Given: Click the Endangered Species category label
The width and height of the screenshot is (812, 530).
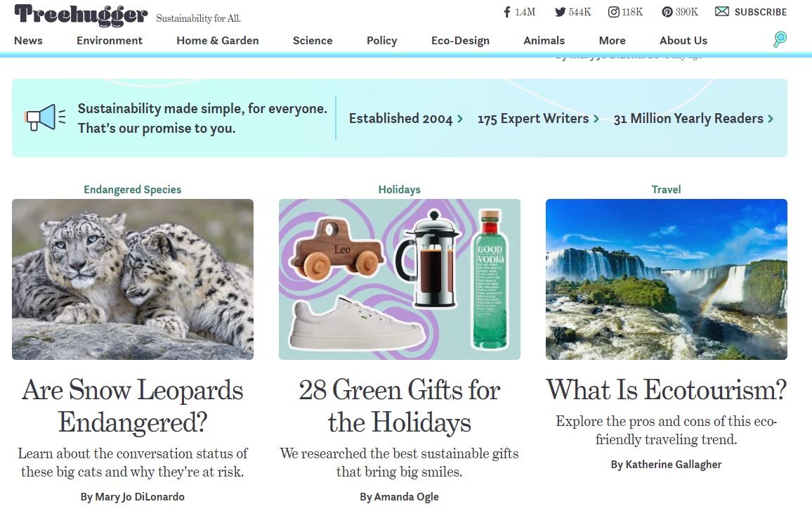Looking at the screenshot, I should click(133, 190).
